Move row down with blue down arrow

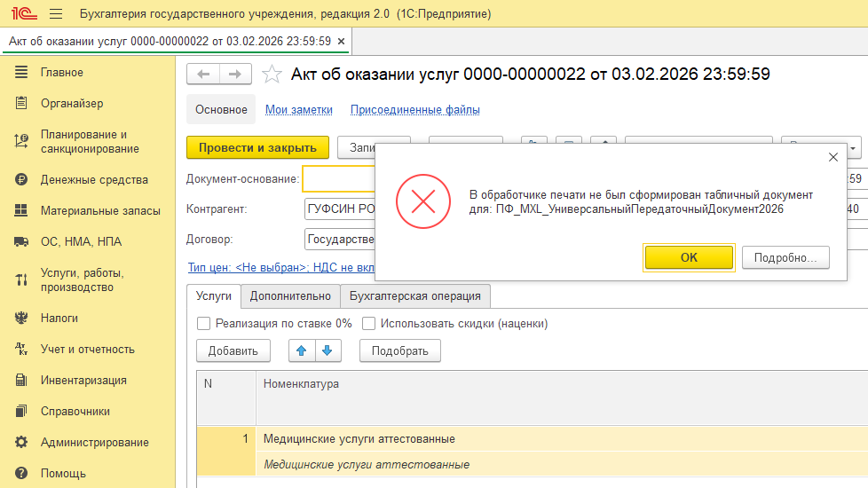pyautogui.click(x=327, y=350)
